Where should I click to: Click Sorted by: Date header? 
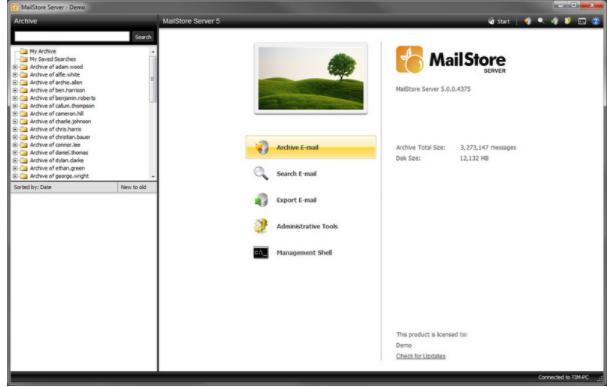point(64,187)
